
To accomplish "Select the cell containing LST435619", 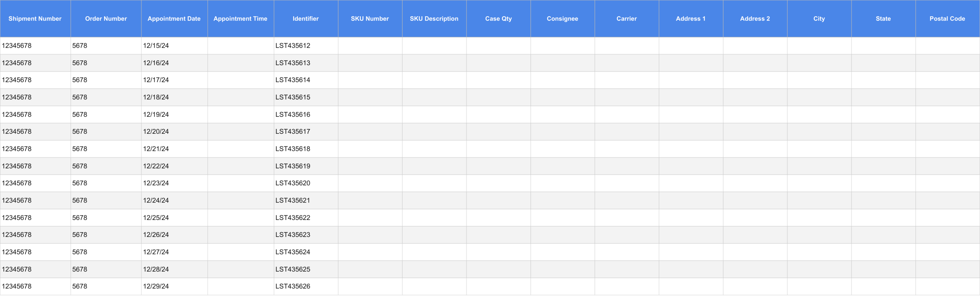I will (x=293, y=166).
